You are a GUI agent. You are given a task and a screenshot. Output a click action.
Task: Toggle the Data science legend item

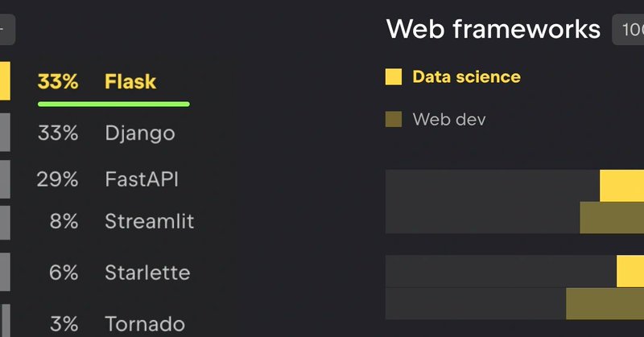pyautogui.click(x=453, y=76)
